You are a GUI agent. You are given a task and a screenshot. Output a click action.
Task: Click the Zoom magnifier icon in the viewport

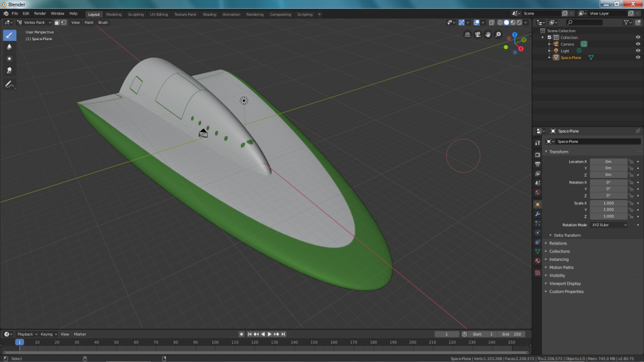pyautogui.click(x=497, y=35)
